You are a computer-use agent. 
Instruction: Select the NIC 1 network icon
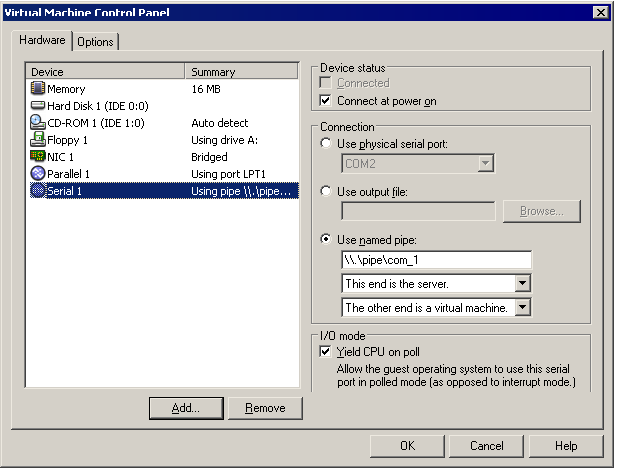[38, 157]
